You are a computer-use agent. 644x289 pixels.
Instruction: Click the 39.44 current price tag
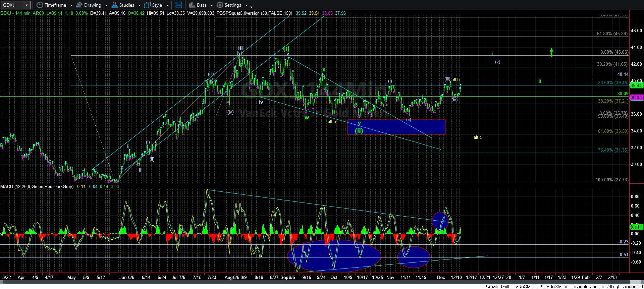pos(636,86)
